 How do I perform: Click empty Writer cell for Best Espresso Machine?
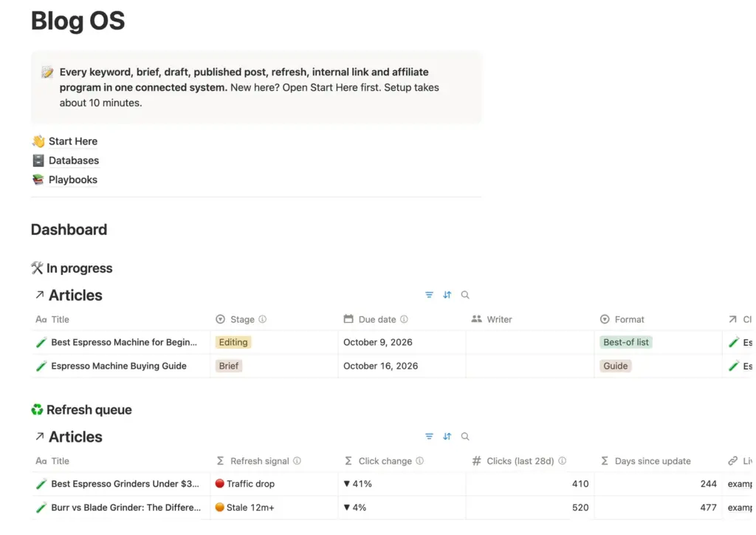(x=530, y=343)
